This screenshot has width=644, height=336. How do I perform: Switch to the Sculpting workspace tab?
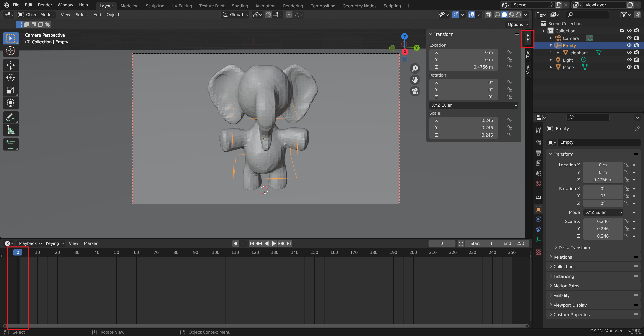(155, 6)
